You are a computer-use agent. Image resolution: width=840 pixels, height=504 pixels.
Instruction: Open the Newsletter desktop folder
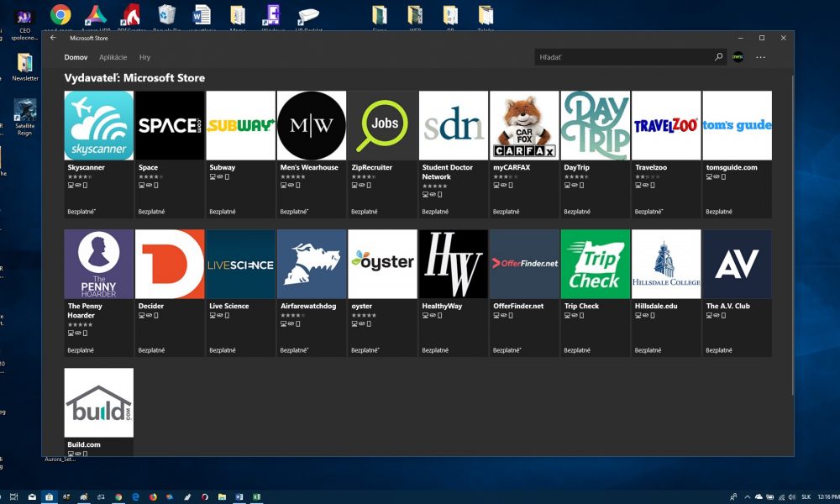tap(24, 67)
